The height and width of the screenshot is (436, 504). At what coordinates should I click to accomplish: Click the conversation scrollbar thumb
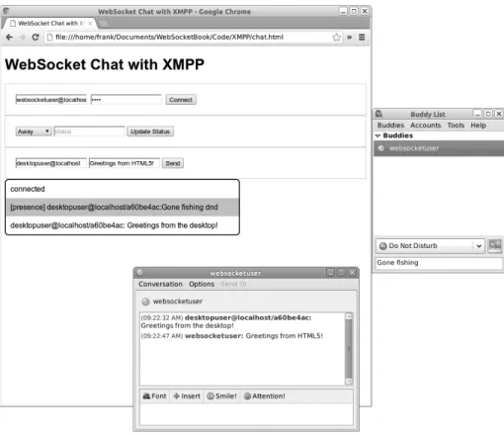tap(349, 349)
